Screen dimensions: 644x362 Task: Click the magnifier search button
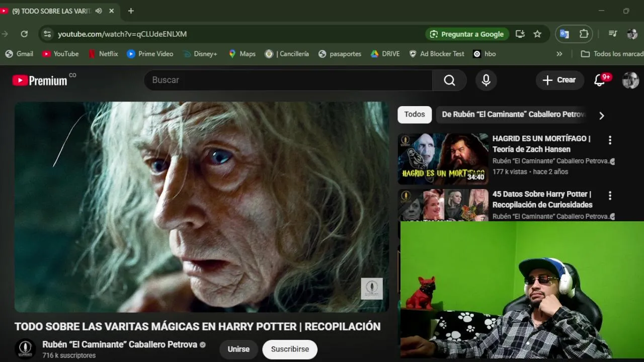449,80
